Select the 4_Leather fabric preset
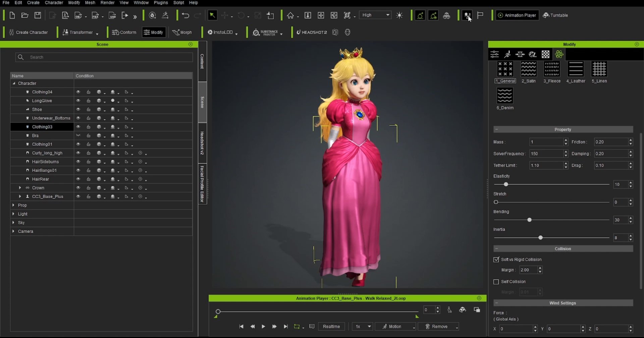The image size is (644, 338). tap(576, 72)
